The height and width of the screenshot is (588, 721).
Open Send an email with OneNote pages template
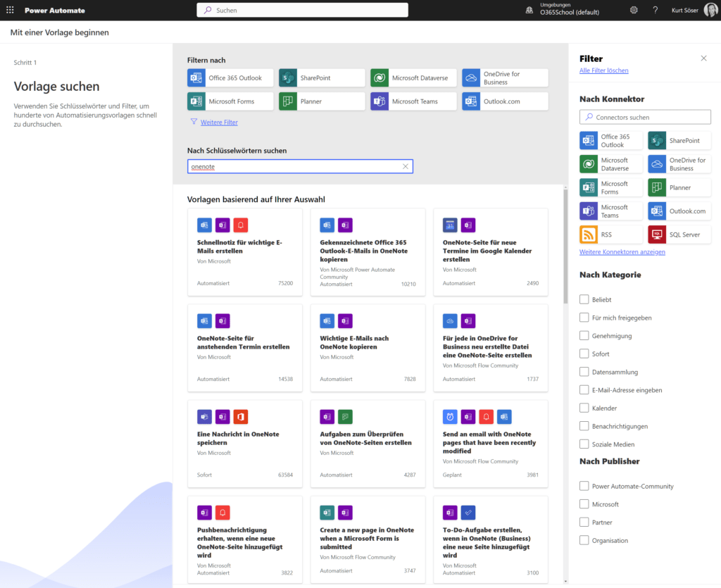point(491,444)
